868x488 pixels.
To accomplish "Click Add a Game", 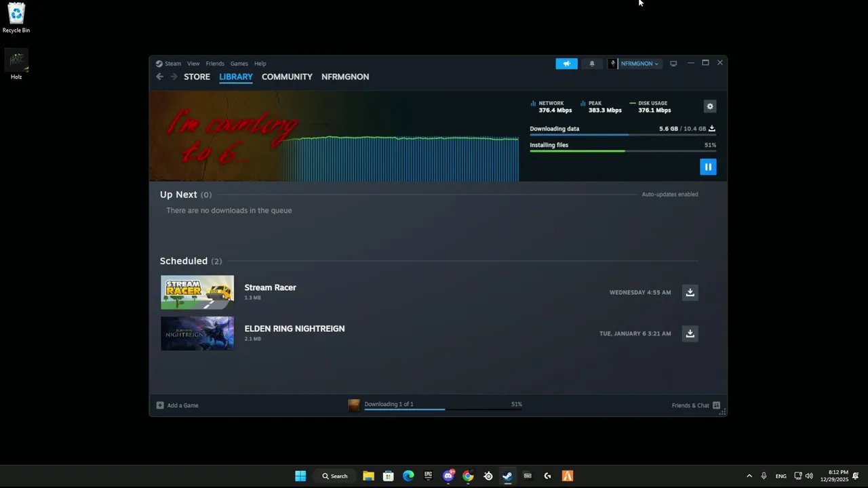I will (177, 405).
